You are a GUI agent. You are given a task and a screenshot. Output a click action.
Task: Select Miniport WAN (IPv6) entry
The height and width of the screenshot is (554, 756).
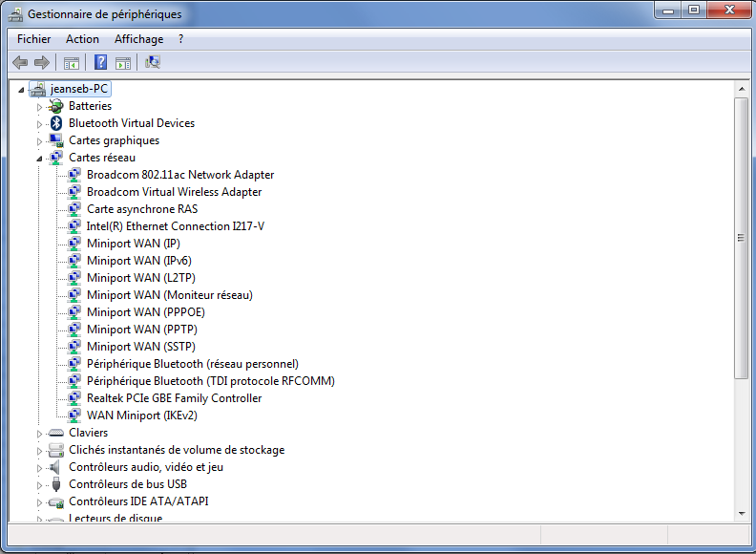tap(138, 261)
